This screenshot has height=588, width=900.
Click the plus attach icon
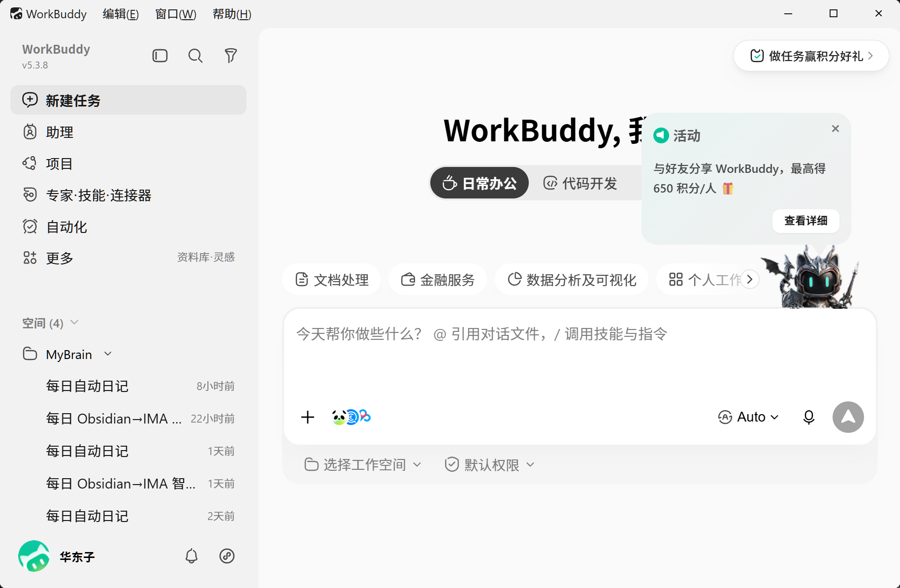[x=308, y=417]
